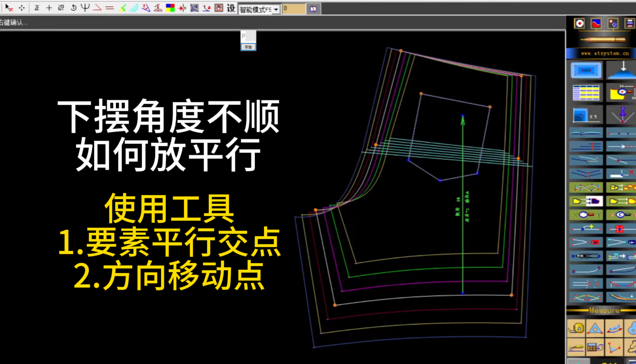Select the curve with midpoint tool
The height and width of the screenshot is (364, 636).
click(x=586, y=133)
